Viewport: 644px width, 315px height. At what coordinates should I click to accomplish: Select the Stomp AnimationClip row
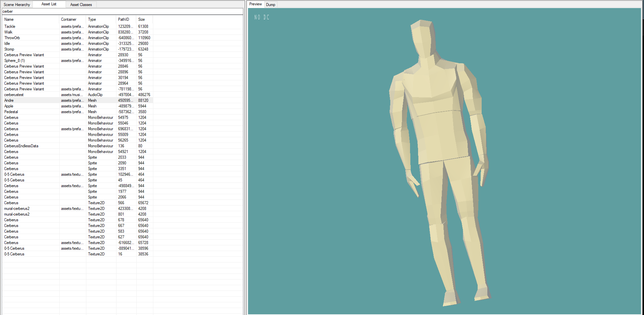tap(9, 49)
